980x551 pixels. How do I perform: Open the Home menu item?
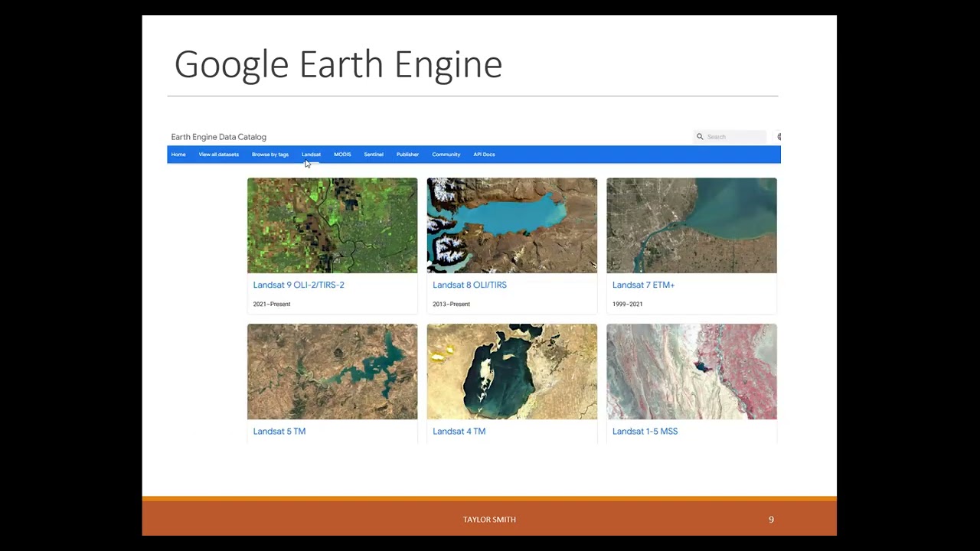[178, 155]
